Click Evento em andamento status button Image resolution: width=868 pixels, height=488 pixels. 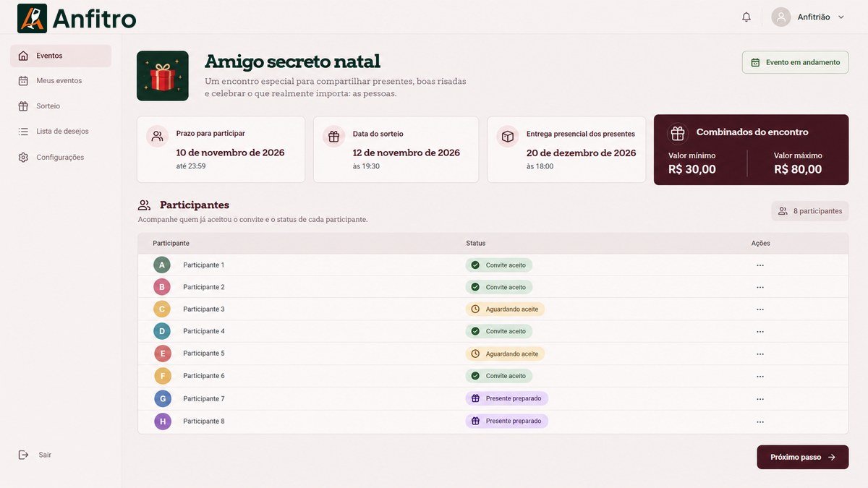(x=795, y=62)
